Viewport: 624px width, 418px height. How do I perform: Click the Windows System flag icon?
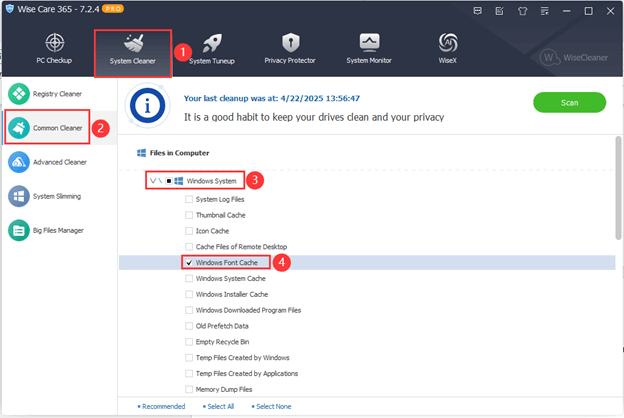pyautogui.click(x=179, y=181)
